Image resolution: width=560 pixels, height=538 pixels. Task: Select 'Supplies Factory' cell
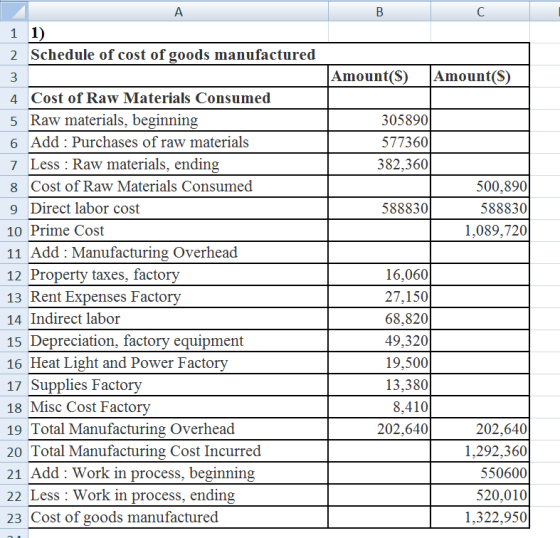[x=178, y=385]
